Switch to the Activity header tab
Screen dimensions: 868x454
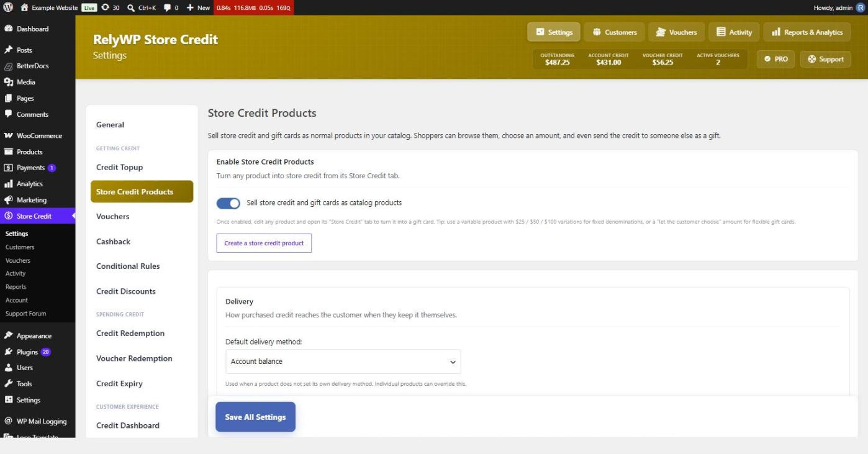734,32
